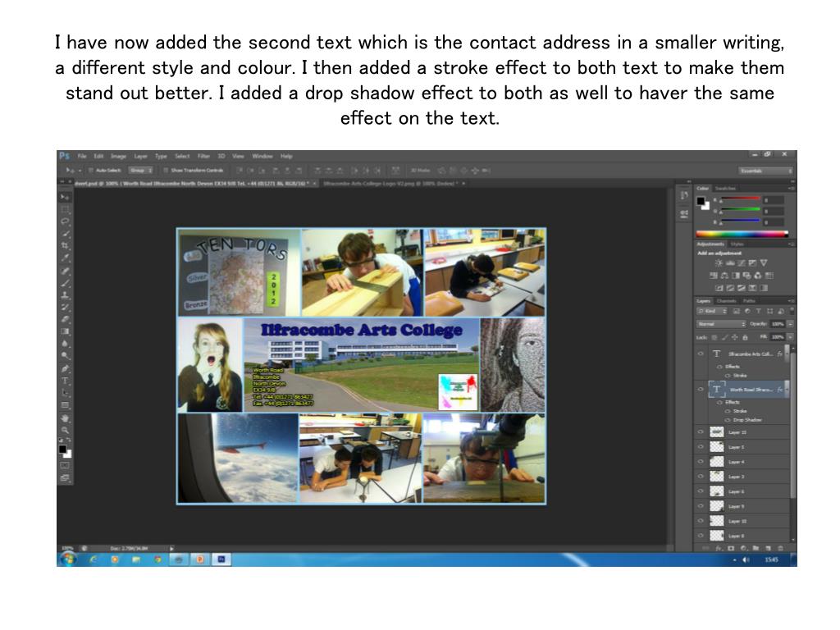Open the layer filter Kind dropdown
This screenshot has width=840, height=630.
click(x=711, y=311)
